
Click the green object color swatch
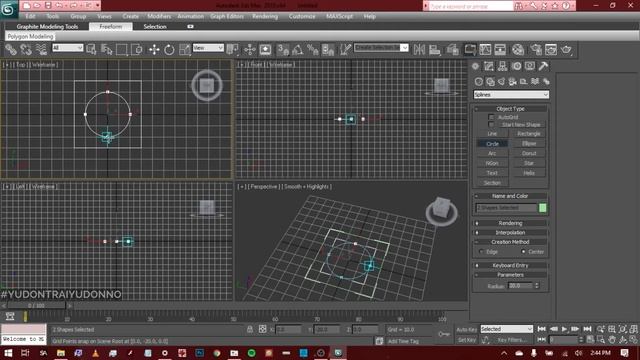[542, 208]
